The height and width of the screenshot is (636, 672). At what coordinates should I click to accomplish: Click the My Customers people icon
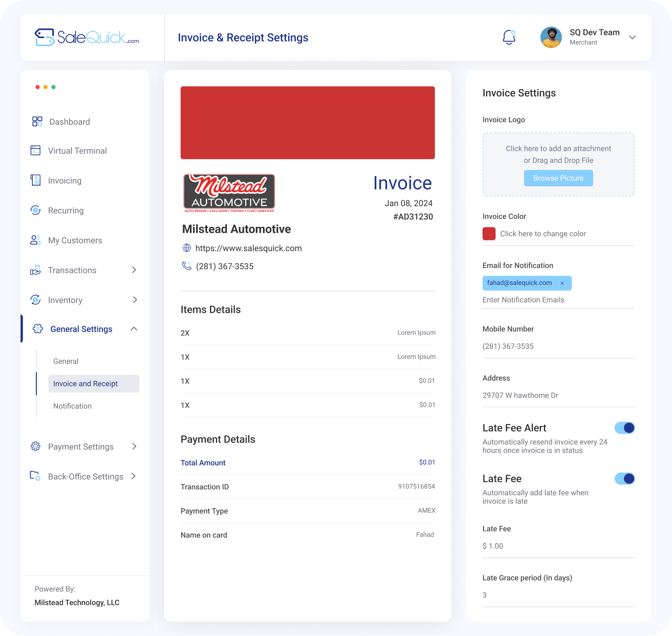tap(36, 240)
